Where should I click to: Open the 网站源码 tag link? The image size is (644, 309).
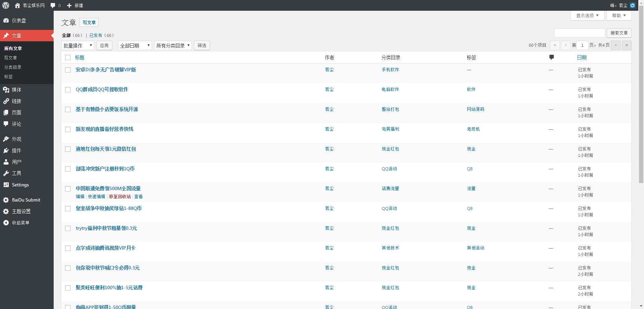click(476, 109)
